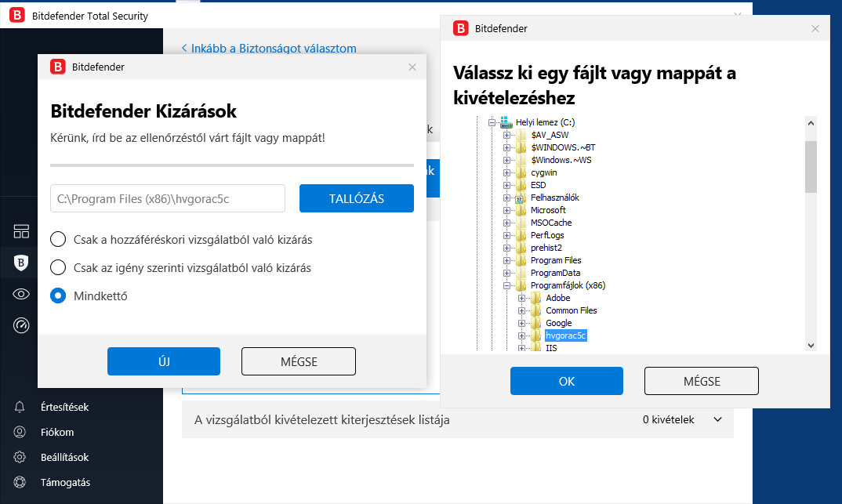Expand the $AV_ASW folder node
842x504 pixels.
pyautogui.click(x=506, y=136)
